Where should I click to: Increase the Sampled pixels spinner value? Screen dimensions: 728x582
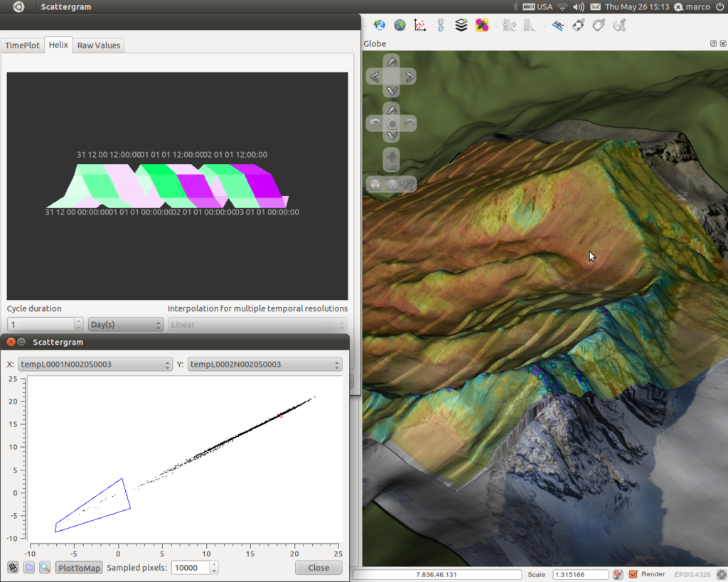(214, 564)
